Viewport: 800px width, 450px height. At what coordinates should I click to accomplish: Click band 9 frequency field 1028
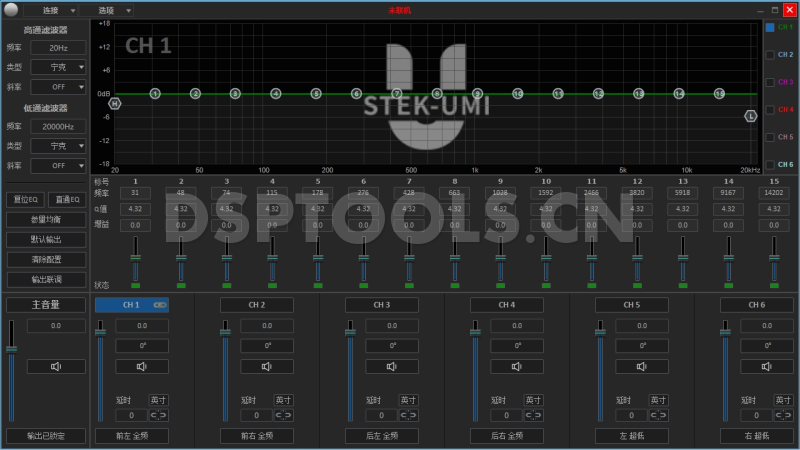[500, 193]
